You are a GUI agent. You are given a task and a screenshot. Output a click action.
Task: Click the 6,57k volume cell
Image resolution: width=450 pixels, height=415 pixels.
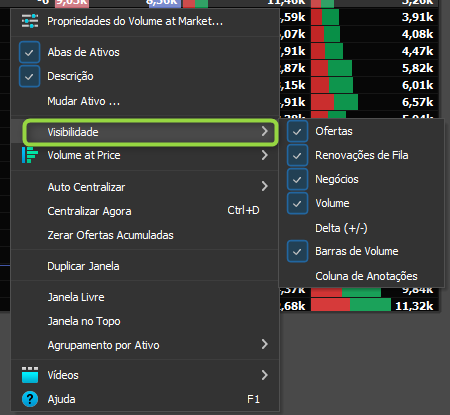coord(417,102)
